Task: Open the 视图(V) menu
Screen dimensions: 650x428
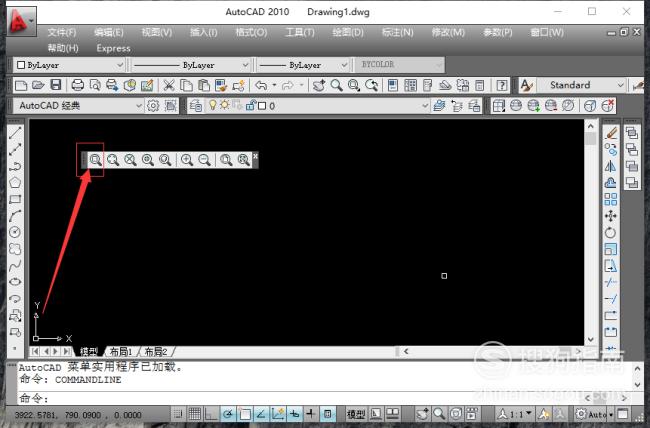Action: pos(157,32)
